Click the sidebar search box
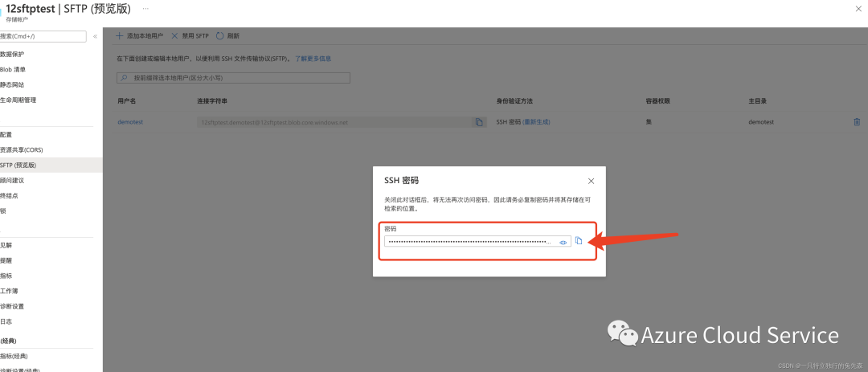868x372 pixels. coord(43,36)
